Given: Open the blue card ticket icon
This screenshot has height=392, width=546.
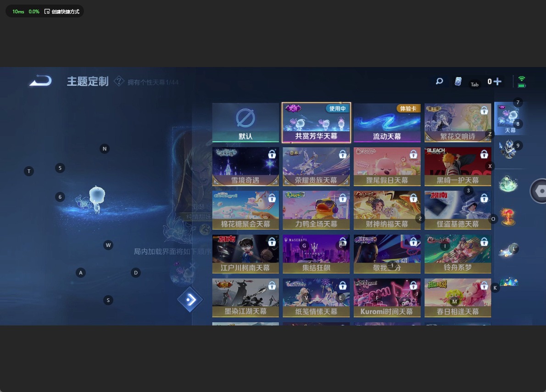Looking at the screenshot, I should [458, 81].
